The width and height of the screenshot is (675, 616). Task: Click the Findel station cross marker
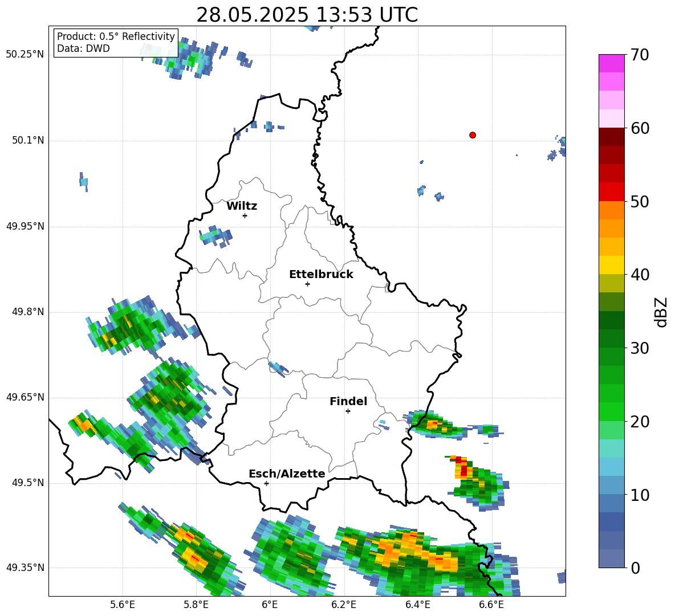point(348,411)
